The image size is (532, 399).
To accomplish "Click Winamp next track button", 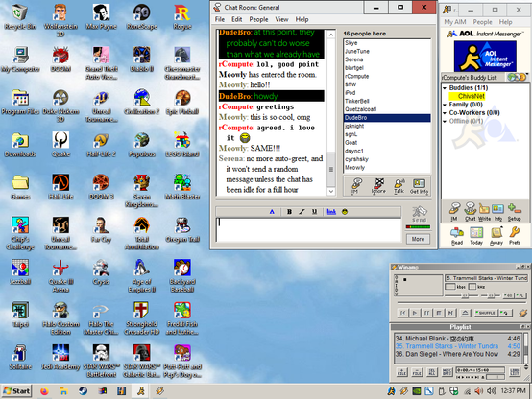I will point(450,313).
